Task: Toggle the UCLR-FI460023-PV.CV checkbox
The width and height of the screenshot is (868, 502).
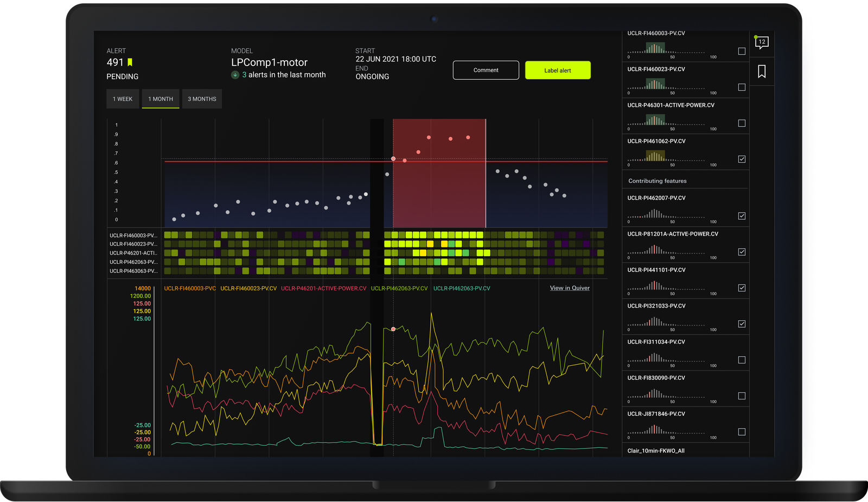Action: (742, 87)
